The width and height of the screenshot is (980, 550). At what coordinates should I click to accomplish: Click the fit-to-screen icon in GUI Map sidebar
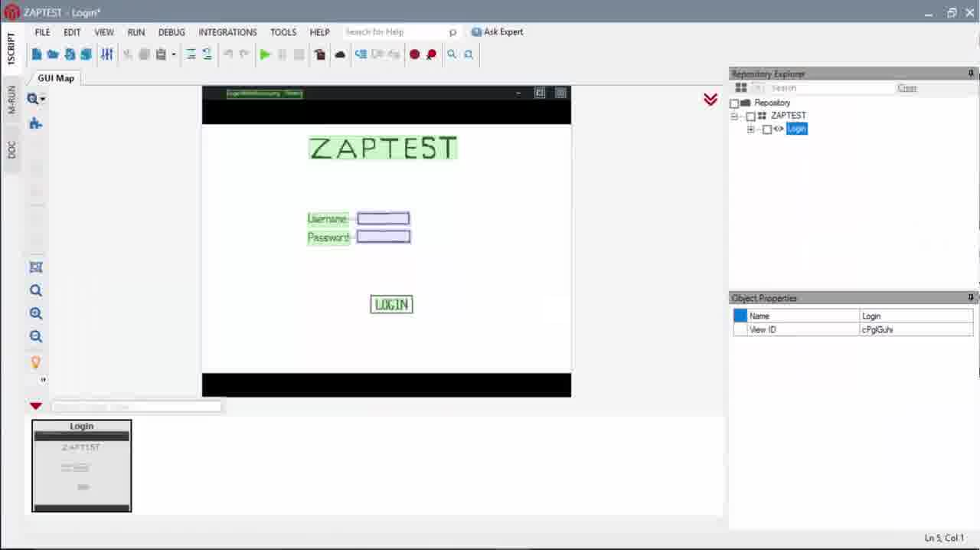[35, 267]
